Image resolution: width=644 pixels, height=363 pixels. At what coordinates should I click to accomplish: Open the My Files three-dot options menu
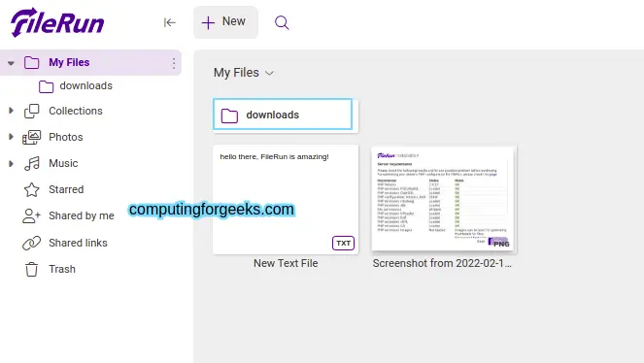(x=174, y=63)
